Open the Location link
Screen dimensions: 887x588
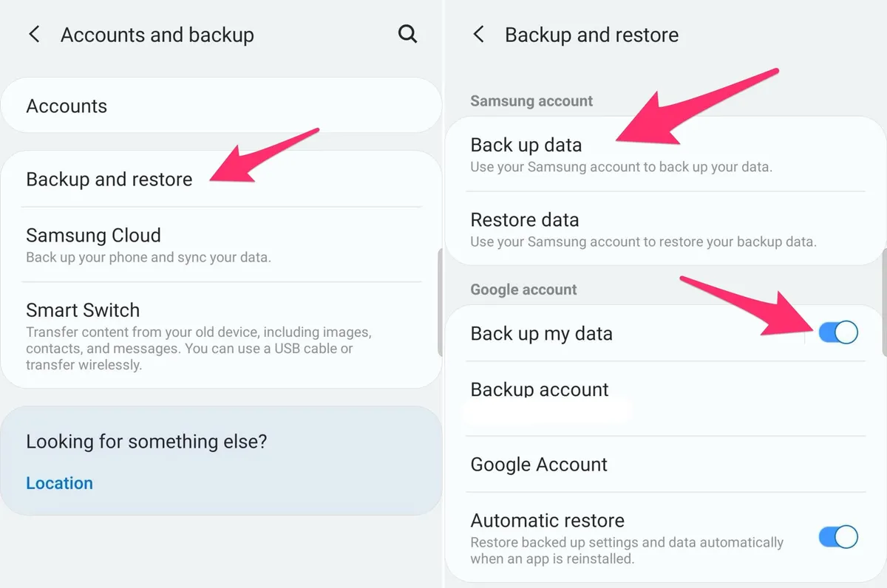tap(59, 482)
